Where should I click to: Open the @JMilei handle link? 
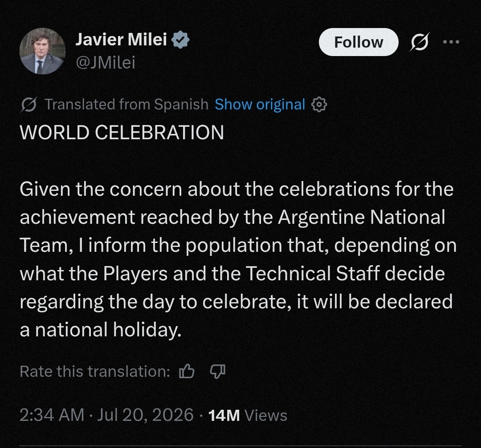(x=106, y=63)
